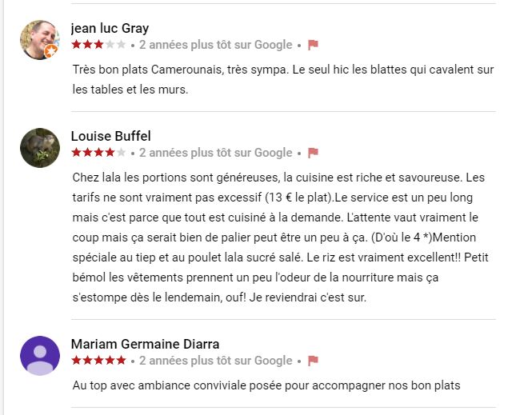Flag Louise Buffel's review
532x415 pixels.
[314, 153]
